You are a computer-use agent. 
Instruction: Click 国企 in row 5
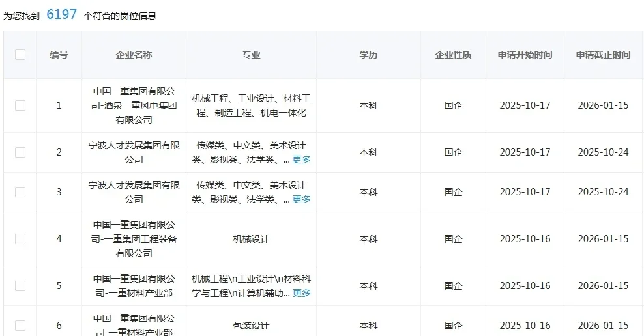tap(453, 286)
